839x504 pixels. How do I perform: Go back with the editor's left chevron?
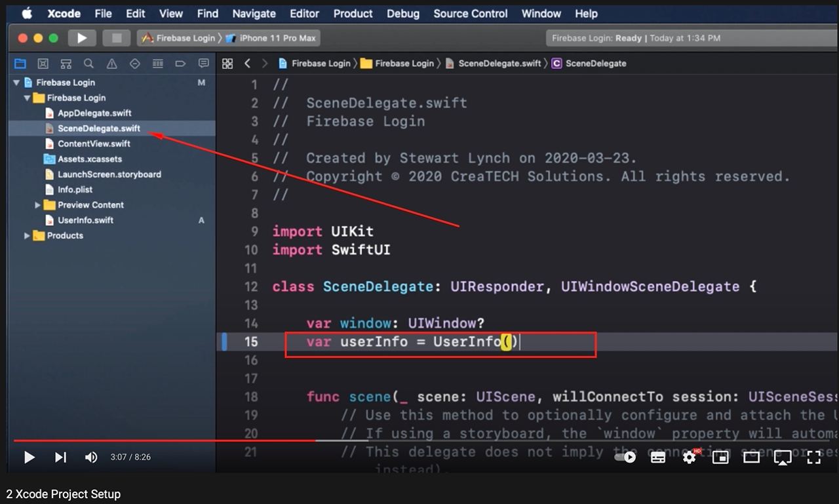point(247,64)
